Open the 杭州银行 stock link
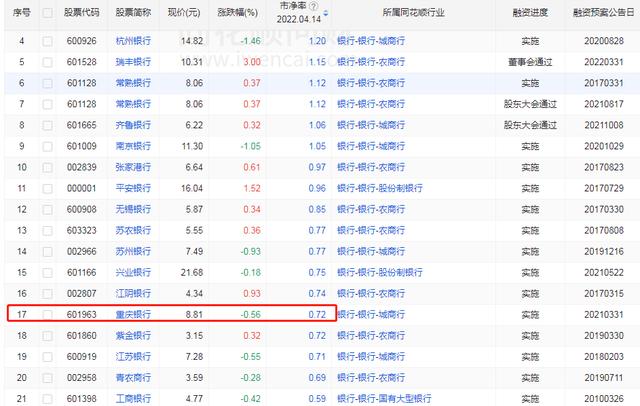640x406 pixels. tap(133, 41)
